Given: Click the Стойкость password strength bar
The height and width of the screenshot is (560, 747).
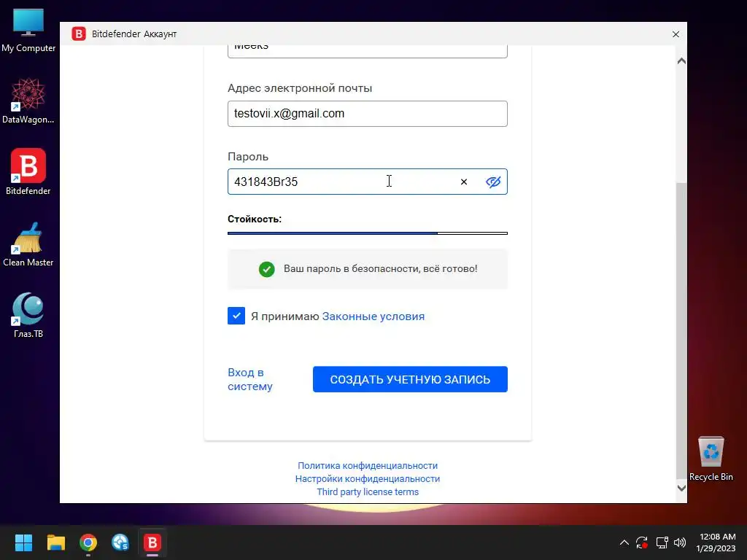Looking at the screenshot, I should 368,233.
